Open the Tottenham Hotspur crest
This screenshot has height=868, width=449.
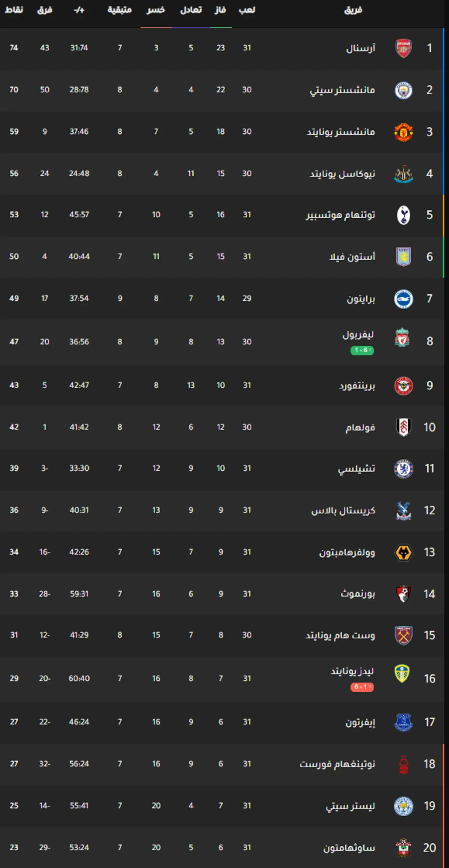pyautogui.click(x=403, y=215)
